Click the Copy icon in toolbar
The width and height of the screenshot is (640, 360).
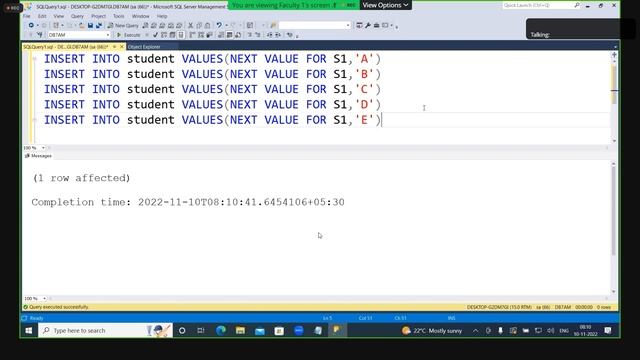coord(199,25)
